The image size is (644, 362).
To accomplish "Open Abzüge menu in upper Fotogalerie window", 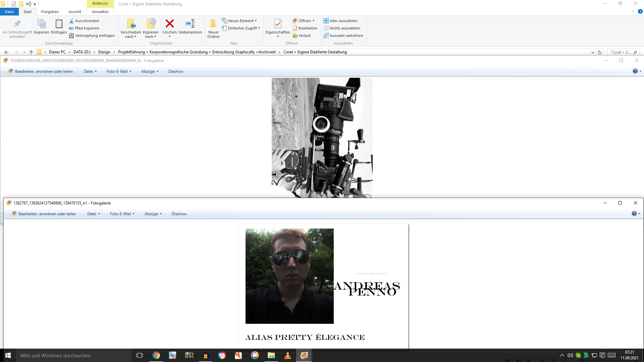I will pos(150,71).
